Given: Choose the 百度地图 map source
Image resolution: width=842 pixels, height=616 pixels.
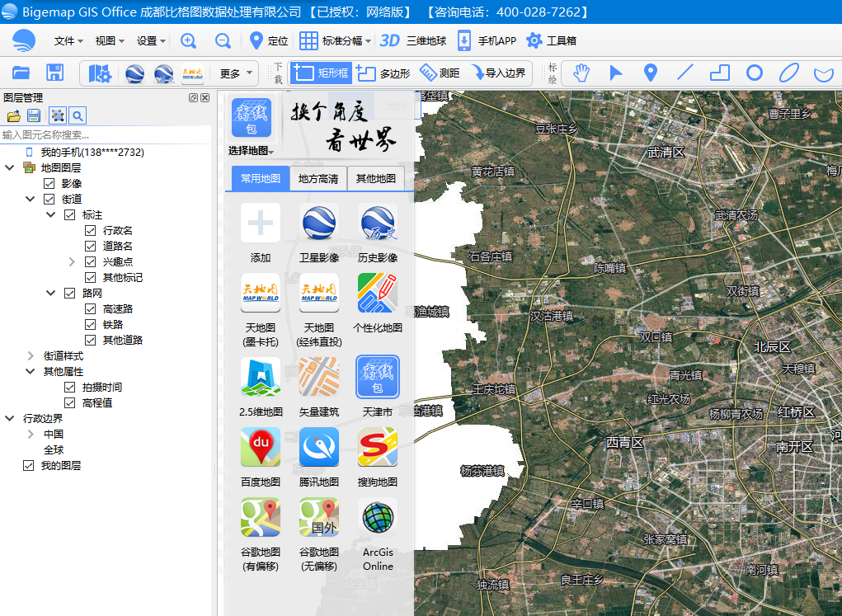Looking at the screenshot, I should coord(261,457).
